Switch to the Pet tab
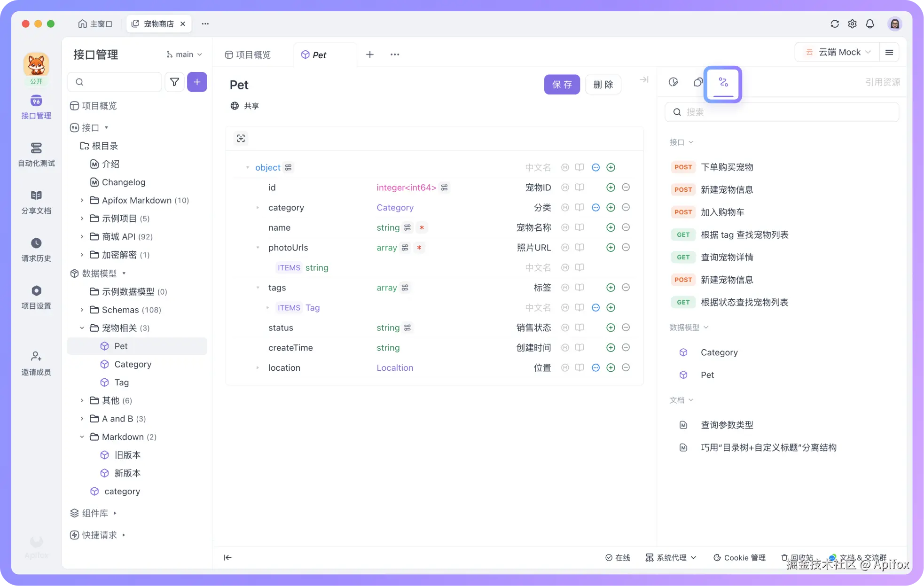This screenshot has width=924, height=586. point(320,55)
